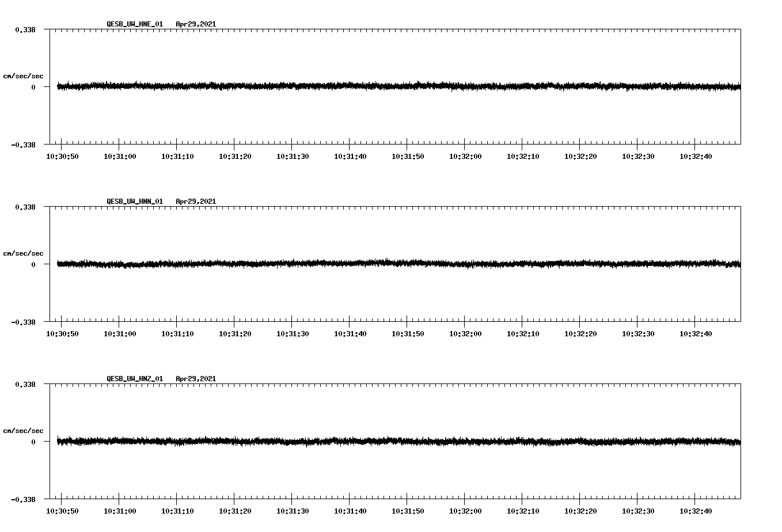
Task: Select the -0.338 amplitude label on the HNN plot
Action: [24, 322]
